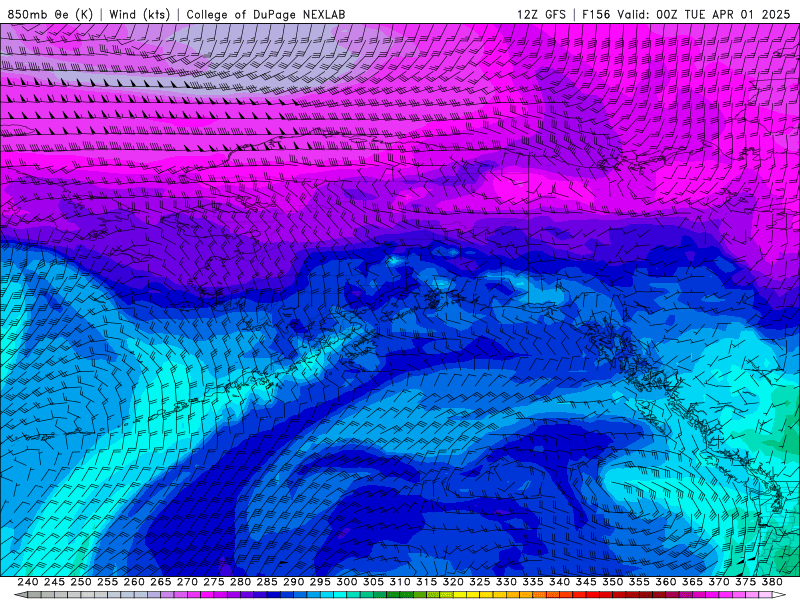Viewport: 800px width, 600px height.
Task: Click the '850mb θe (K)' title label
Action: (50, 14)
